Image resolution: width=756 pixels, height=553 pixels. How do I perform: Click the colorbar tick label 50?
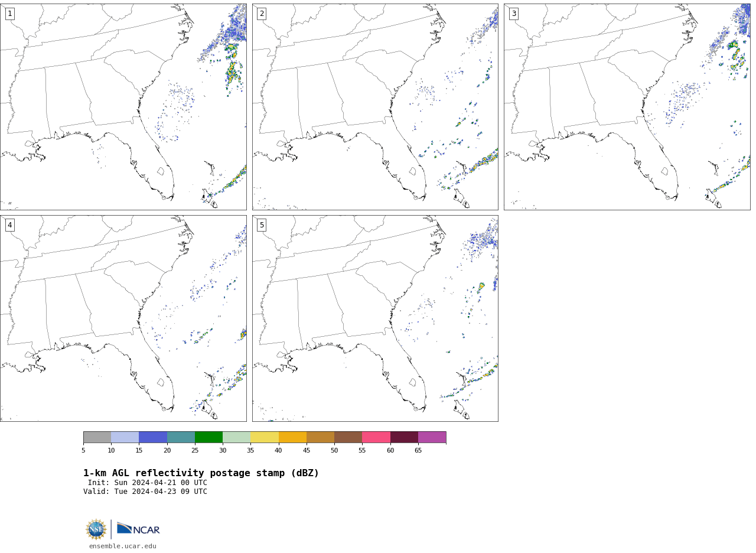[x=334, y=451]
